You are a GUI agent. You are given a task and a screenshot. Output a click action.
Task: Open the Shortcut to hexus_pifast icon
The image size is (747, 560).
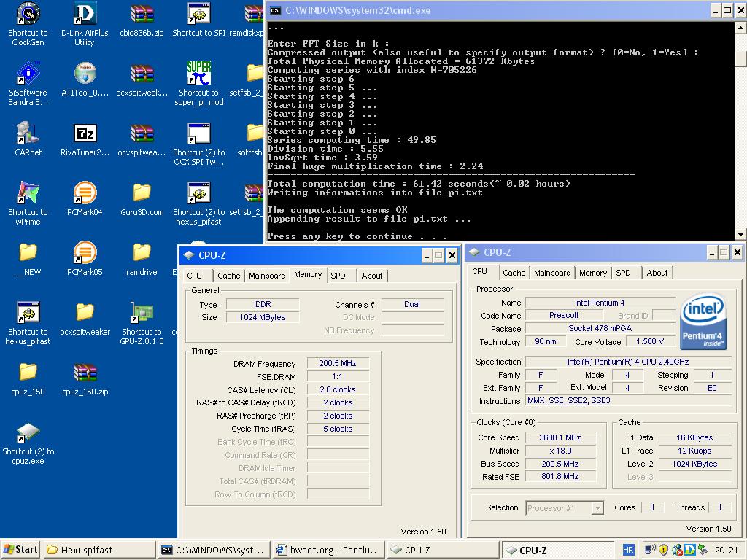click(x=28, y=313)
